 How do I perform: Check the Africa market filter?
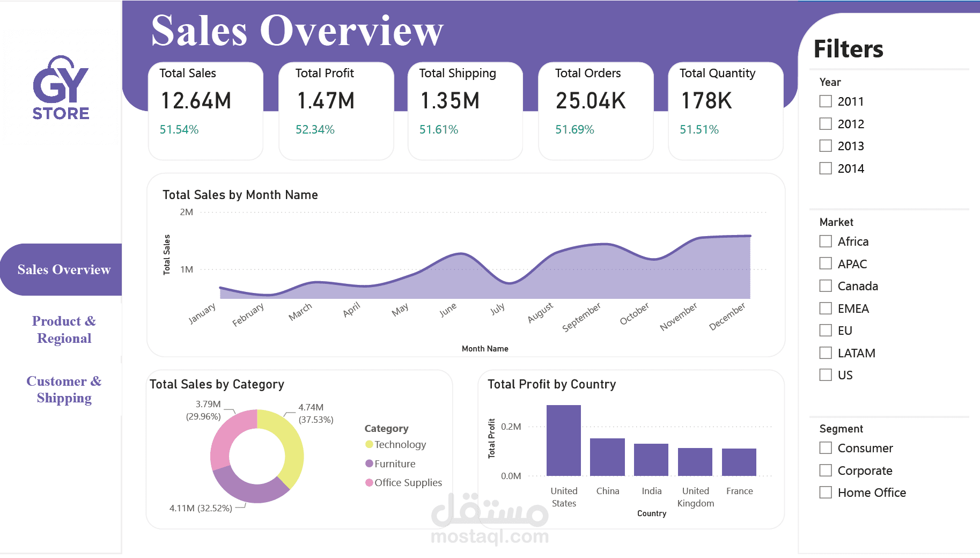click(x=825, y=241)
